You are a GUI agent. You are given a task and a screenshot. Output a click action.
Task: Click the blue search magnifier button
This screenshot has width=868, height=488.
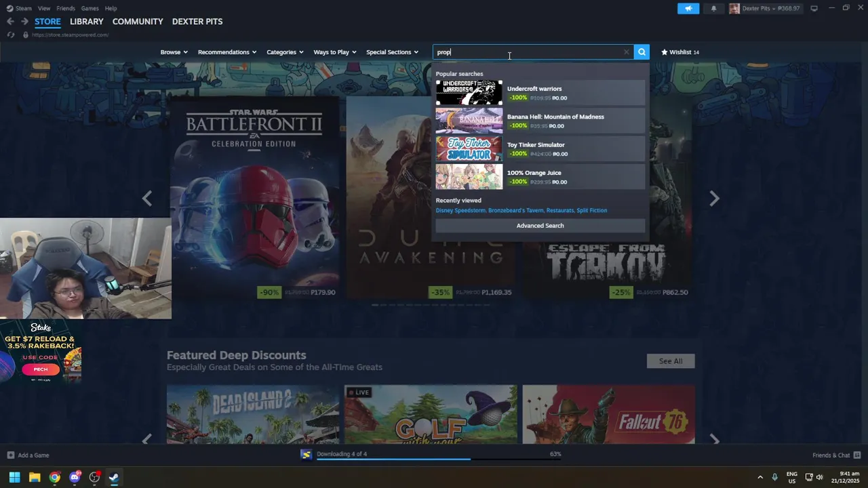(642, 52)
